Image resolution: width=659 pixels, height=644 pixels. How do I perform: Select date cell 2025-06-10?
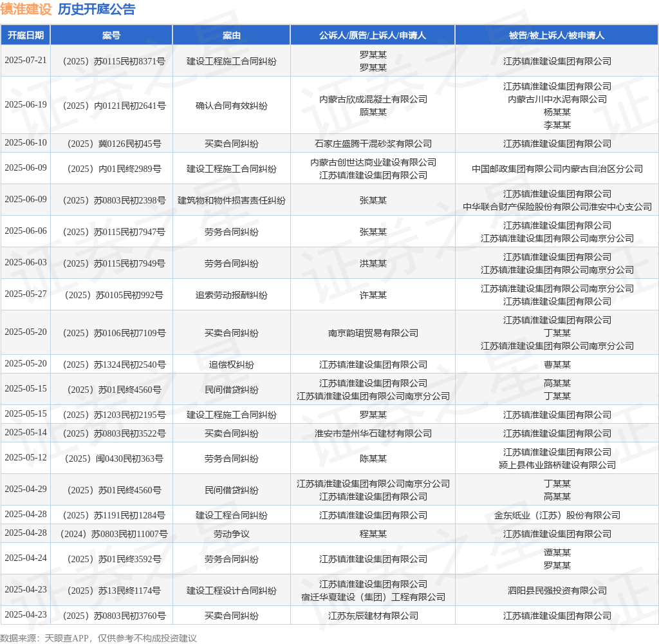tap(26, 143)
